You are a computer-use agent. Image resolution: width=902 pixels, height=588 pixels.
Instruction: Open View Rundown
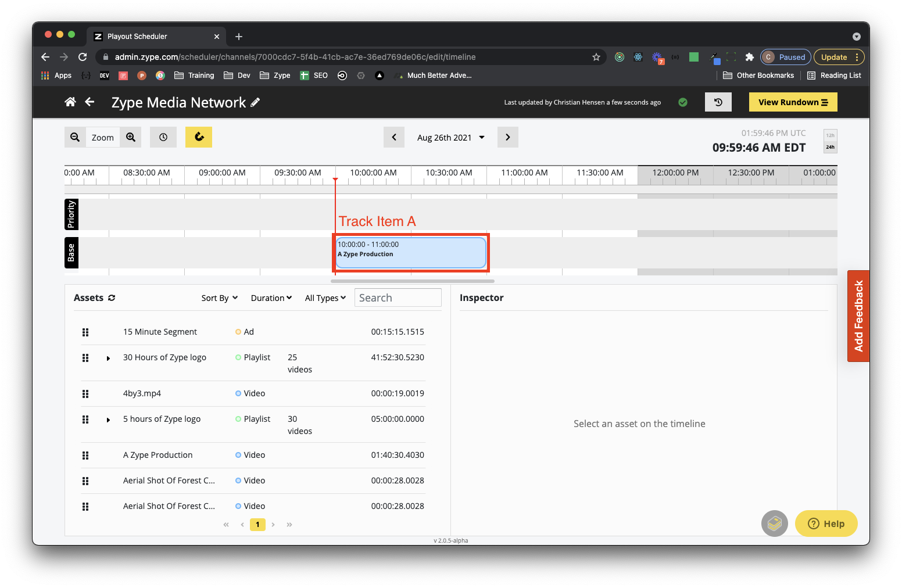click(x=793, y=102)
